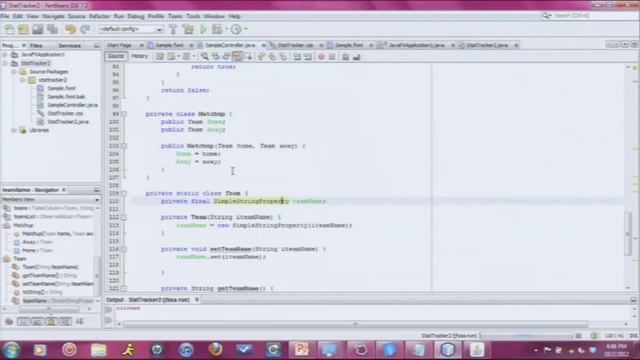Switch to the Start Page tab

(120, 45)
